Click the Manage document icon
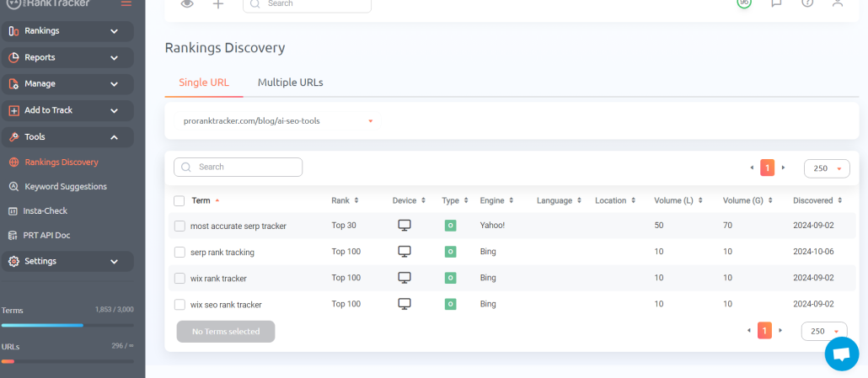 coord(13,84)
